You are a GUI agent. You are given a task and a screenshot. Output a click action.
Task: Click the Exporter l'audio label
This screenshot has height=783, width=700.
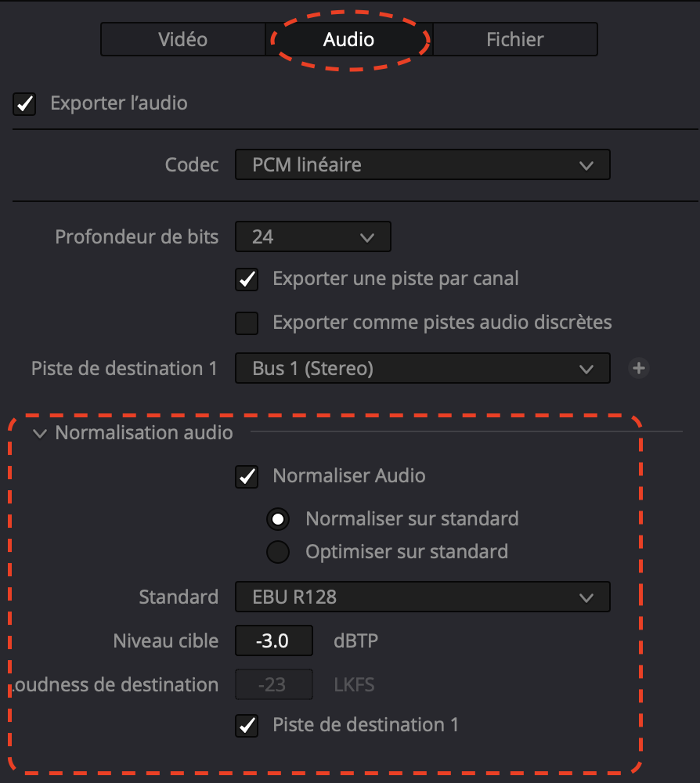119,103
